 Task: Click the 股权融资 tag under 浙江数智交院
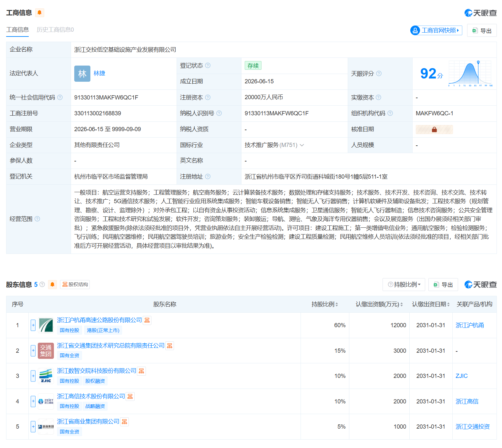click(95, 381)
